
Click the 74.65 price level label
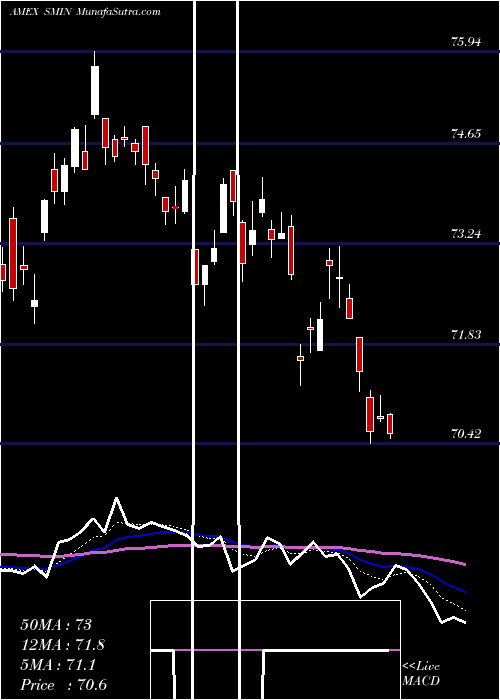466,133
